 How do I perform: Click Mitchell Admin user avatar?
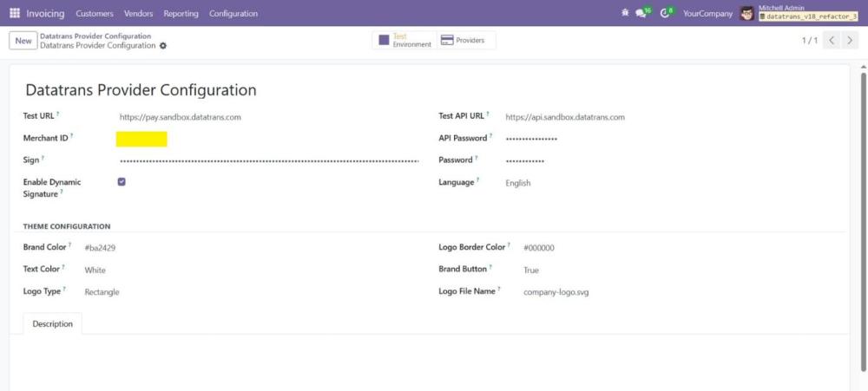click(747, 13)
